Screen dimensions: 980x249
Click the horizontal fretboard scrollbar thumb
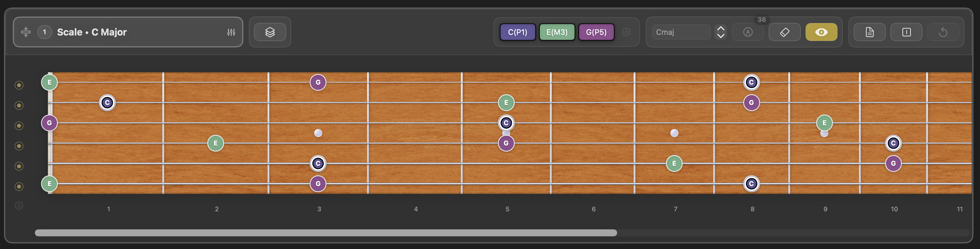coord(326,233)
